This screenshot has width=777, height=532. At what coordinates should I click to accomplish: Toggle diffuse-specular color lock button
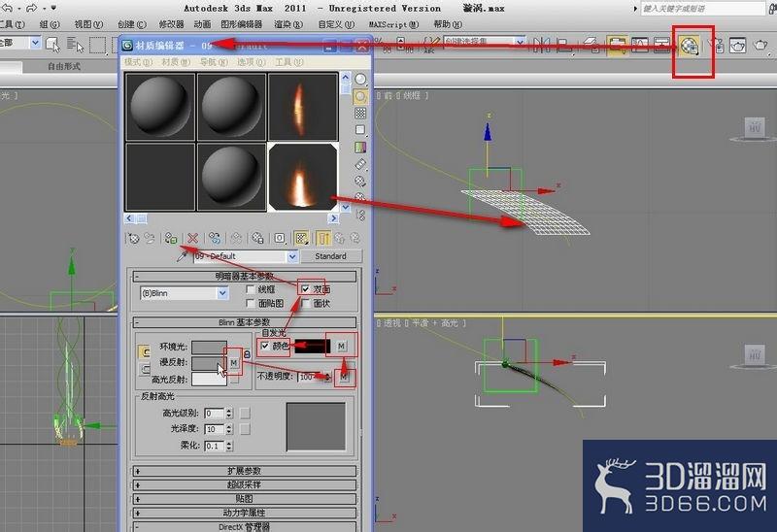[x=144, y=369]
